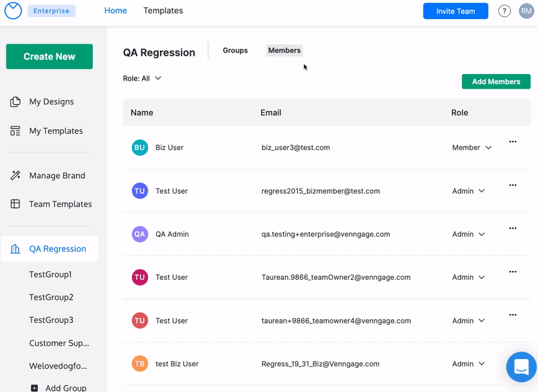Open the RM user profile avatar
Screen dimensions: 538x392
(x=526, y=11)
